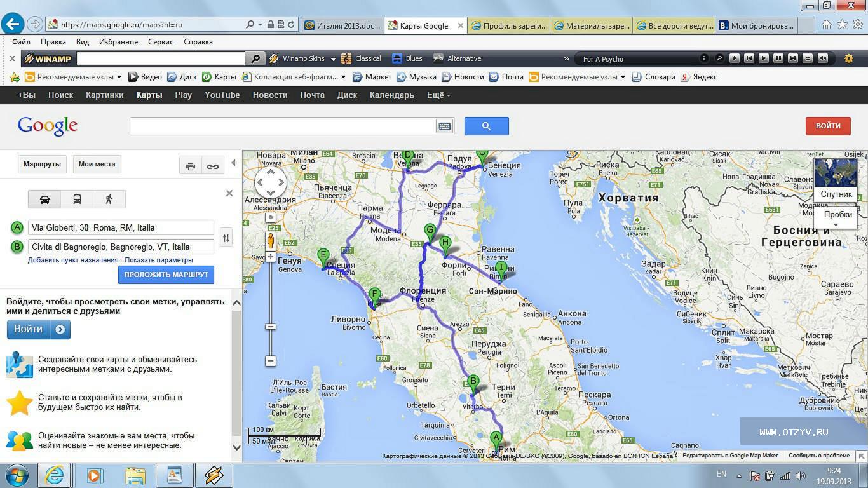Zoom out with the map minus button

271,360
